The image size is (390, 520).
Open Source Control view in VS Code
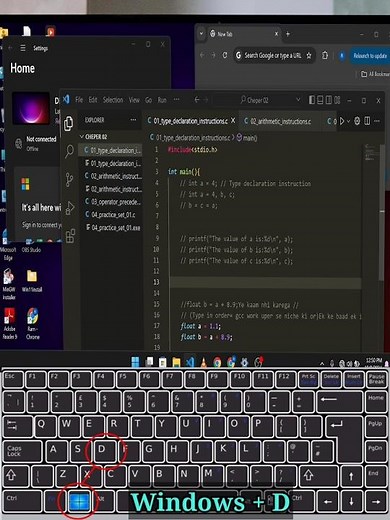(69, 180)
